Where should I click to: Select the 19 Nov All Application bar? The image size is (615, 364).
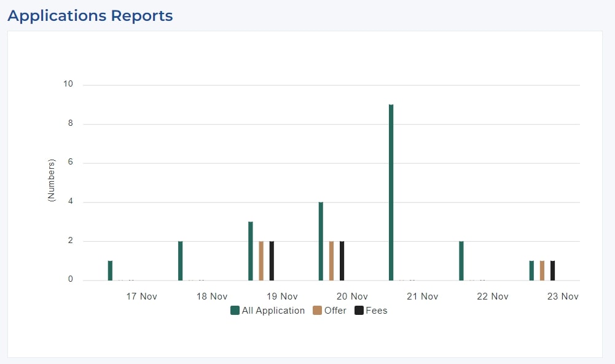point(251,251)
